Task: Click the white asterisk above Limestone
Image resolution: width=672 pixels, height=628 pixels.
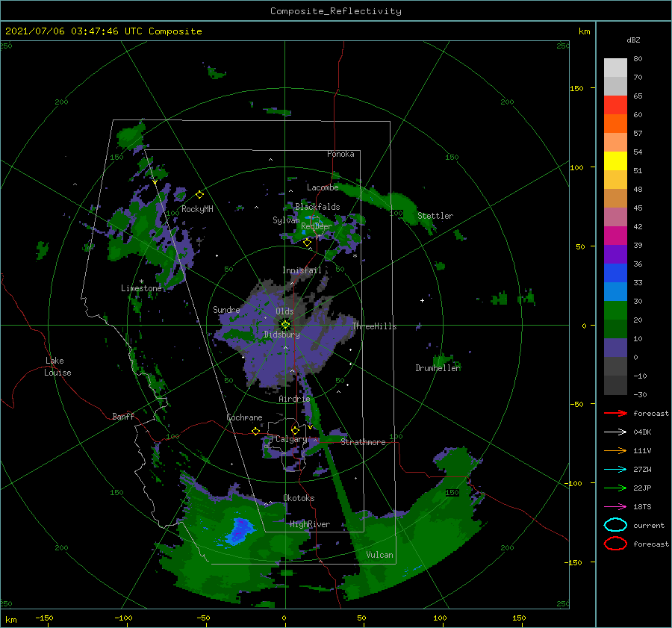Action: click(x=141, y=282)
